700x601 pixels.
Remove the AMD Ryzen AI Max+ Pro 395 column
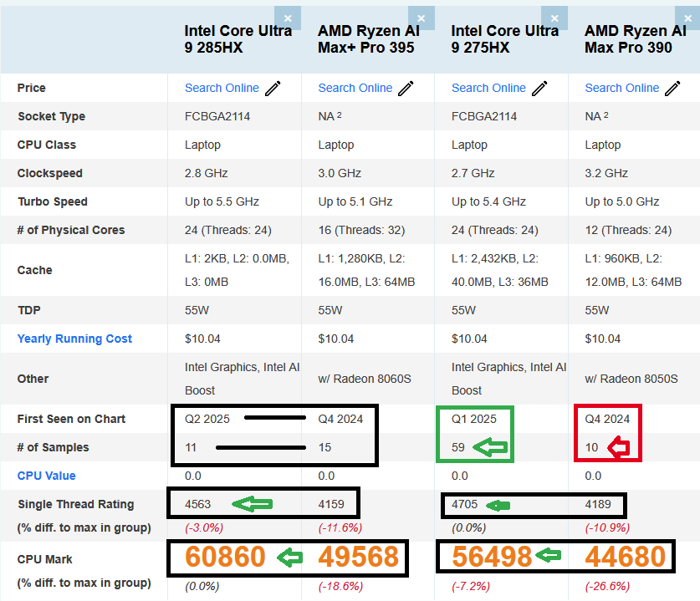point(421,18)
